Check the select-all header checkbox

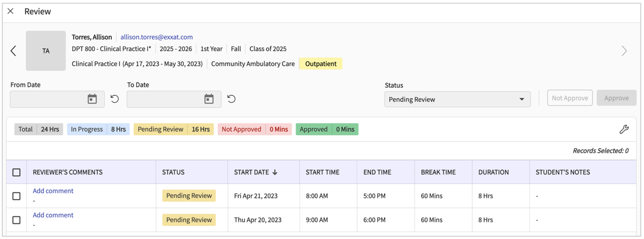(x=16, y=173)
